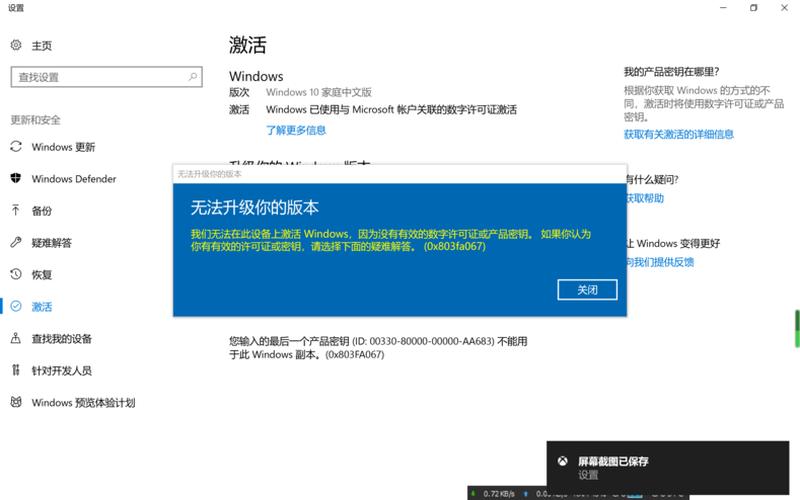Click the 备份 upload arrow icon
Screen dimensions: 800x500
point(16,210)
